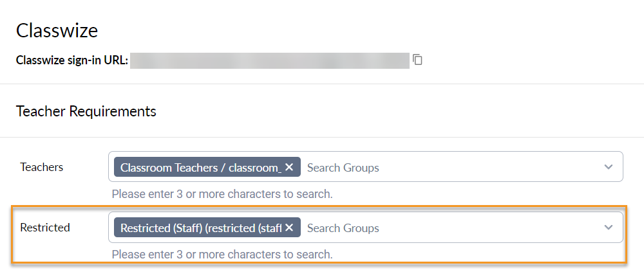The image size is (644, 270).
Task: Click the blurred sign-in URL value
Action: pyautogui.click(x=270, y=60)
